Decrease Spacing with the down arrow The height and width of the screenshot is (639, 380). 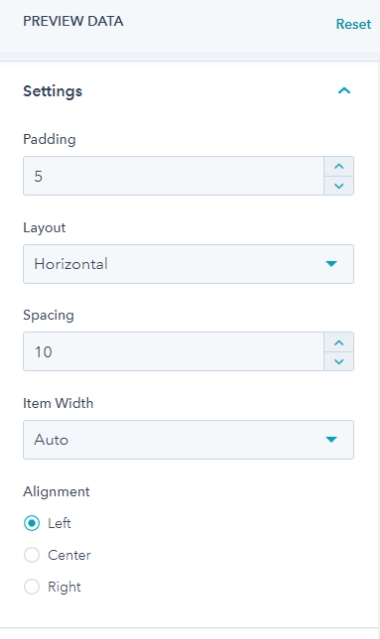coord(339,361)
